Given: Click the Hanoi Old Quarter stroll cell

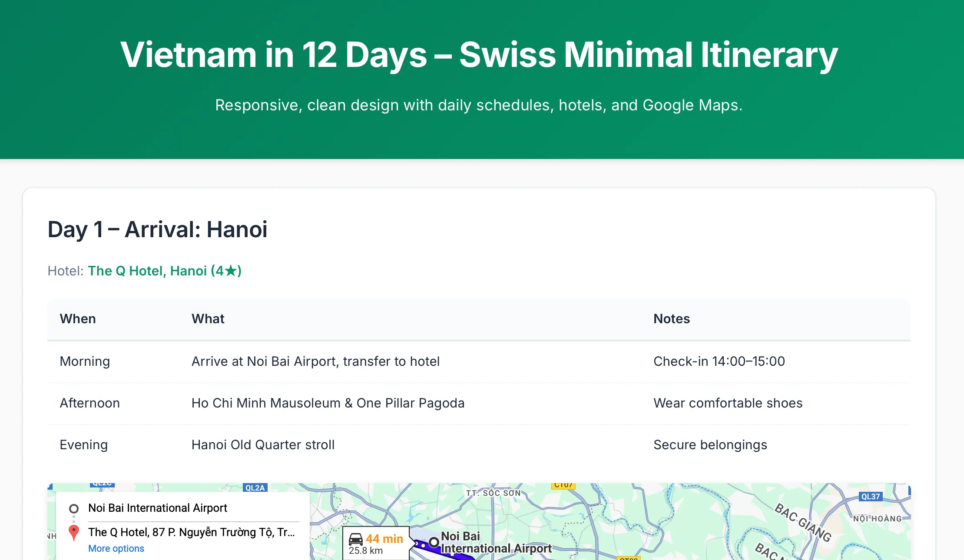Looking at the screenshot, I should point(263,444).
